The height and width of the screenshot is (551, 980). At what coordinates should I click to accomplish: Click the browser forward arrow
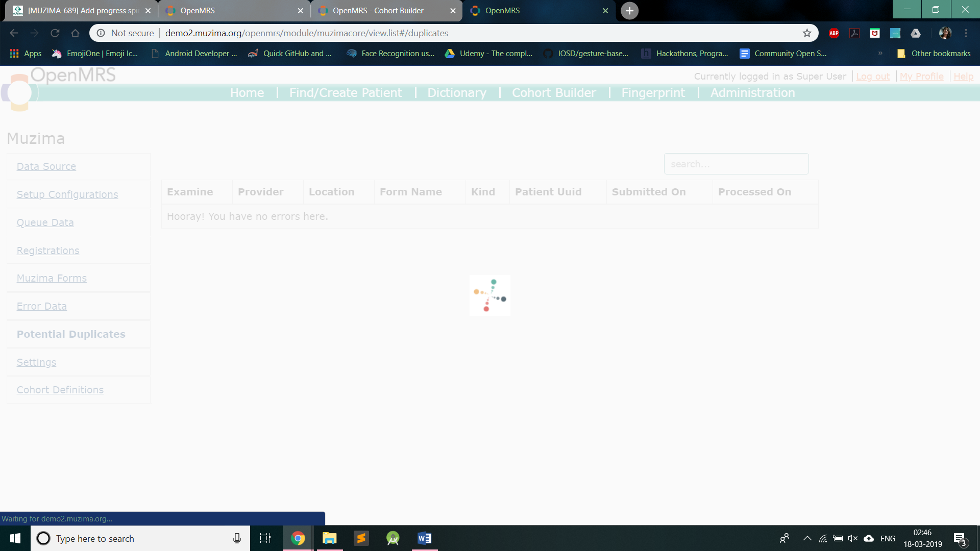click(34, 33)
